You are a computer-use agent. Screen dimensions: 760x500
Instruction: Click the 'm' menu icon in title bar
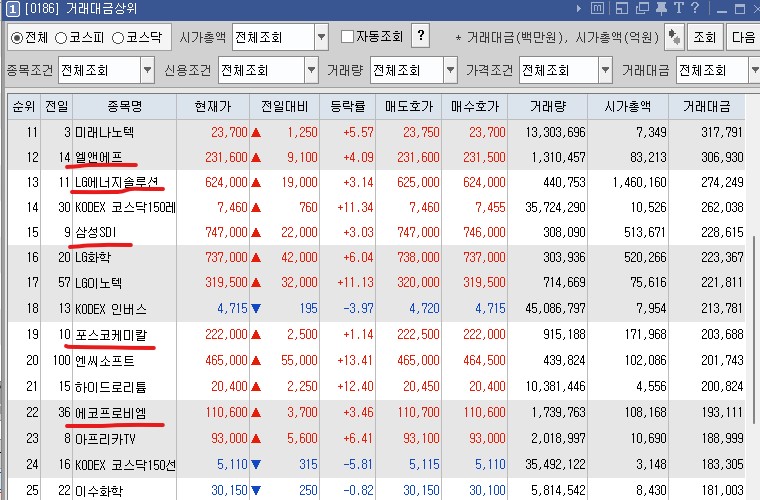click(x=598, y=8)
